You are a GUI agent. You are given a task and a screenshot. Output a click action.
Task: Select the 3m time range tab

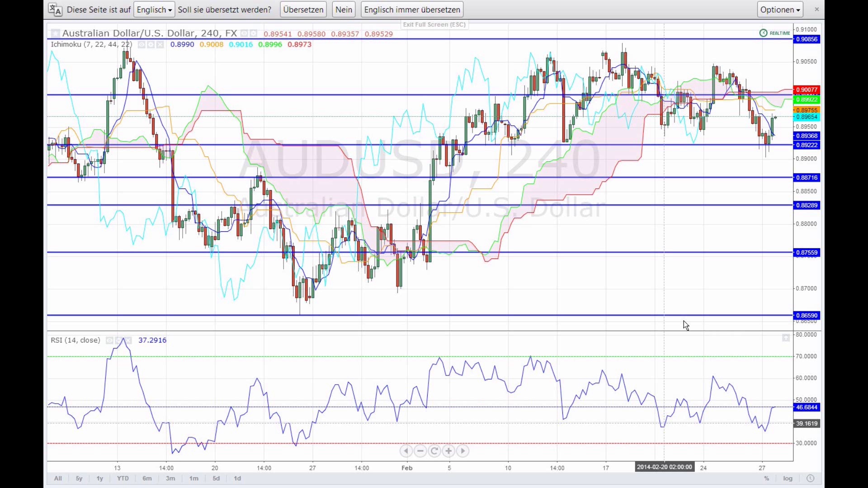point(170,479)
